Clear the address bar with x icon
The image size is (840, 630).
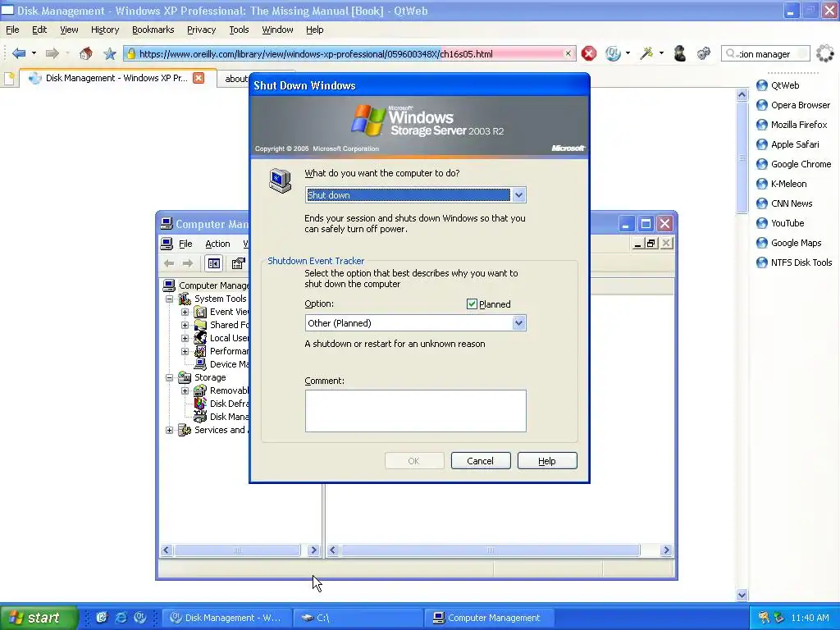tap(568, 53)
